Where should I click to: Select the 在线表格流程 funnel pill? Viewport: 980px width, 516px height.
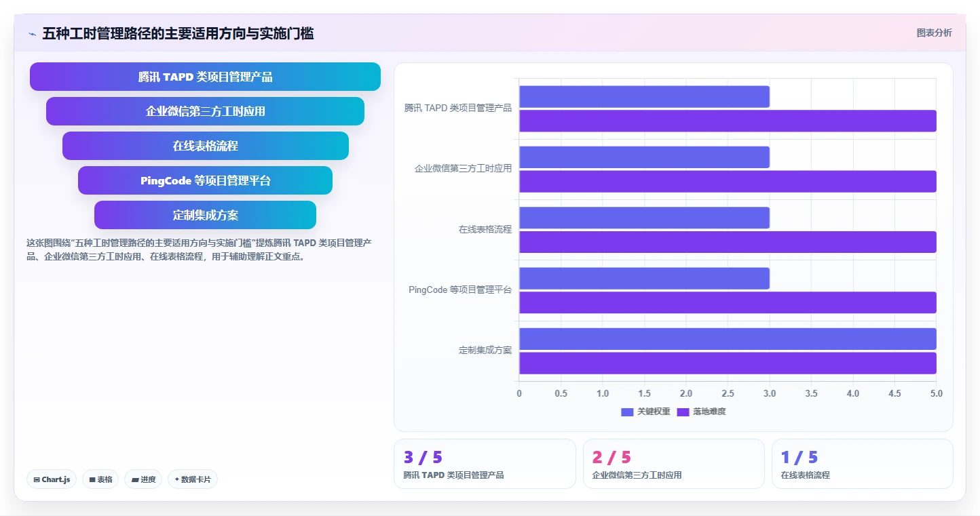click(205, 146)
